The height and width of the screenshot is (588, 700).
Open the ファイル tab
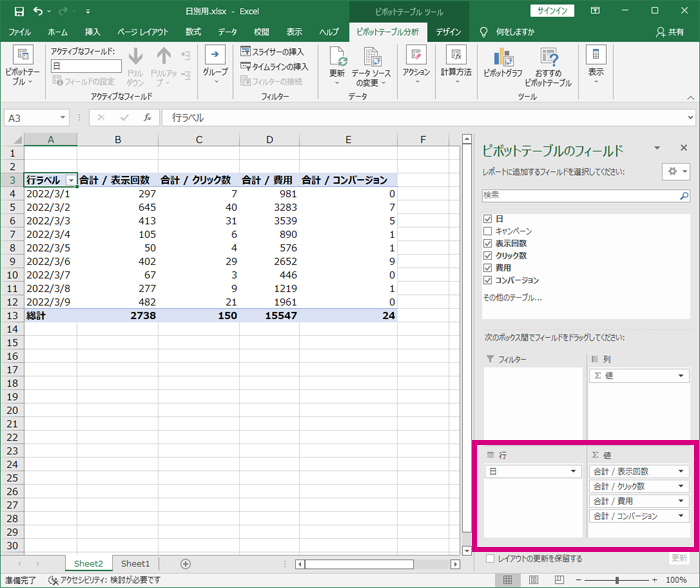pyautogui.click(x=20, y=32)
